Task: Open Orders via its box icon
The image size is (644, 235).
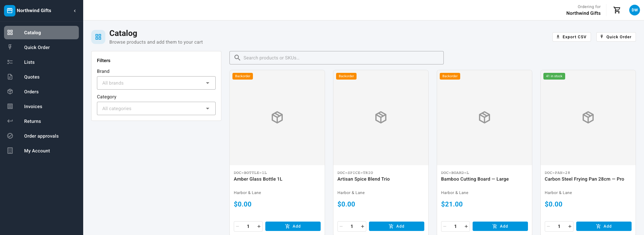Action: tap(10, 92)
